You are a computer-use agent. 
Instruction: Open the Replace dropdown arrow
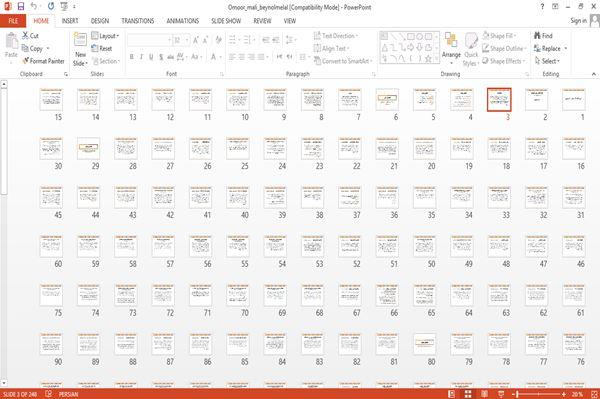coord(566,48)
